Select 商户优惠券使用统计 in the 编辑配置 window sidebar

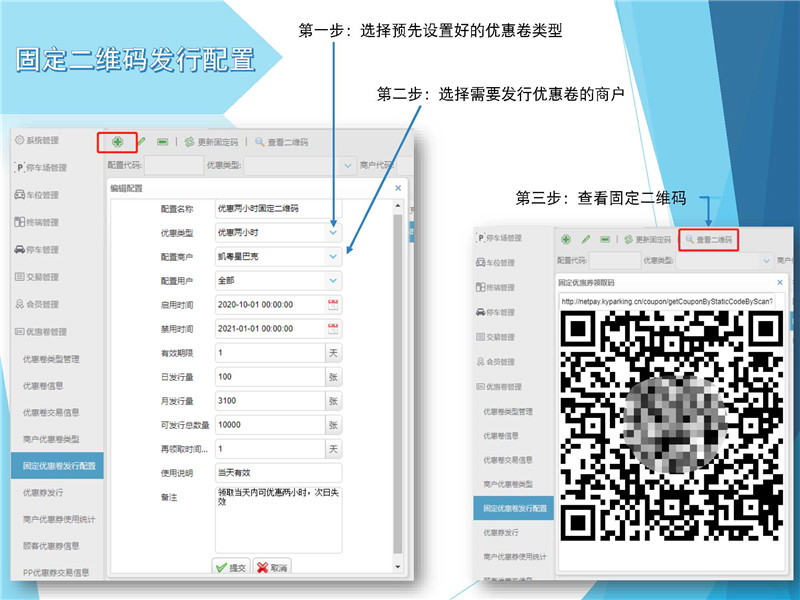click(x=59, y=519)
